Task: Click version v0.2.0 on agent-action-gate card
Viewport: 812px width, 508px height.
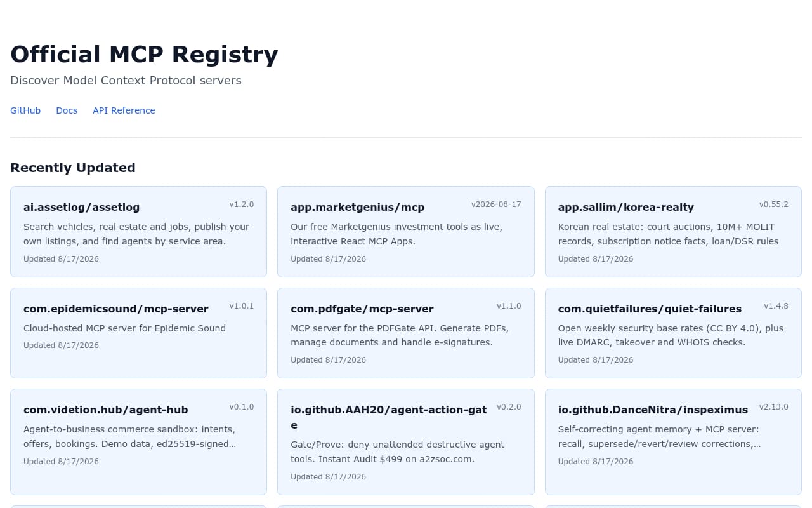Action: tap(509, 407)
